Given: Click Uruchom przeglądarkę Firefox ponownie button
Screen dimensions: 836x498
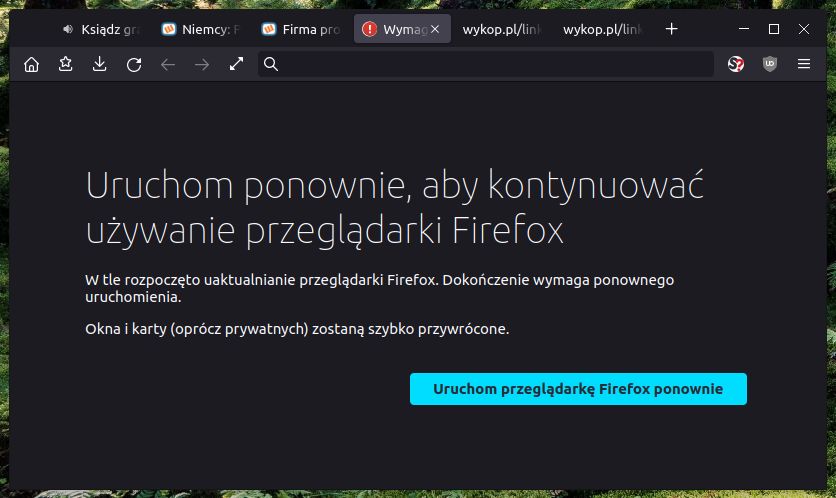Looking at the screenshot, I should [x=578, y=389].
